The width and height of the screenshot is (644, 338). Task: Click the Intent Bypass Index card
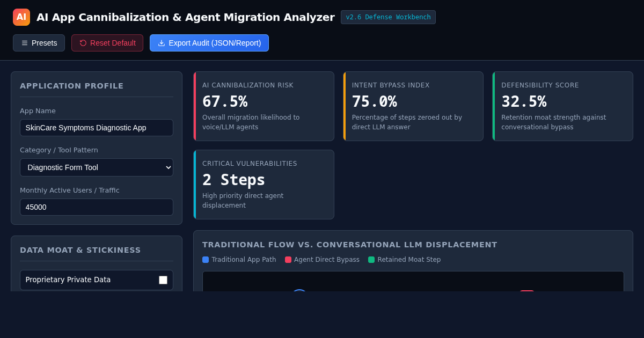(x=413, y=106)
